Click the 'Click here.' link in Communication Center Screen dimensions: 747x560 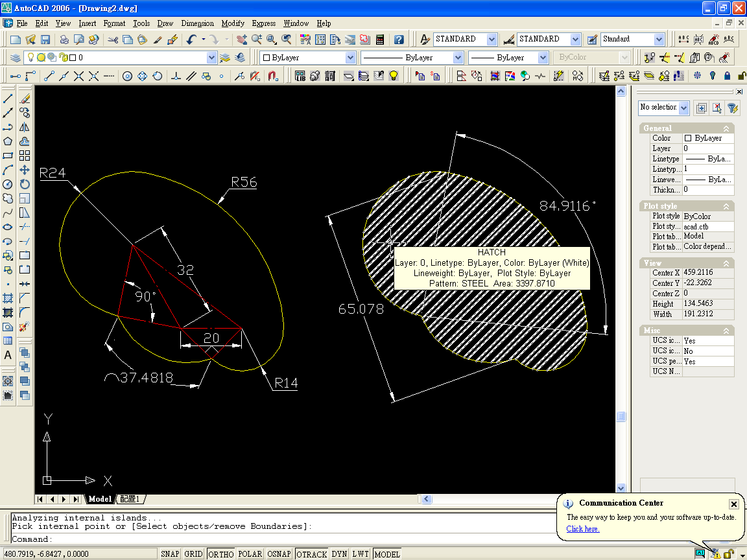583,529
